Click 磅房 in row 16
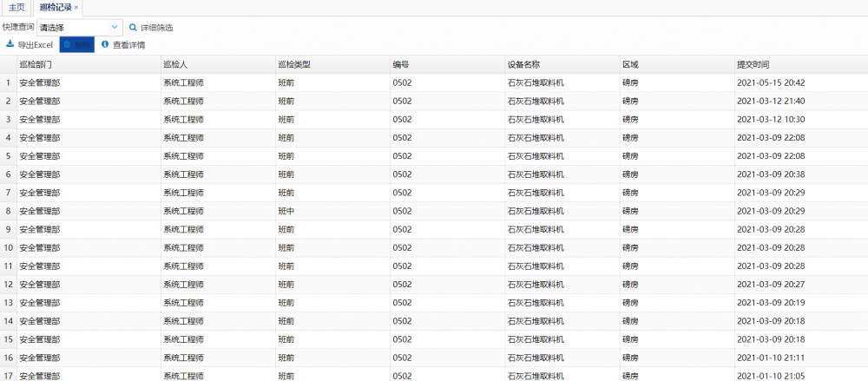This screenshot has height=381, width=868. point(630,358)
